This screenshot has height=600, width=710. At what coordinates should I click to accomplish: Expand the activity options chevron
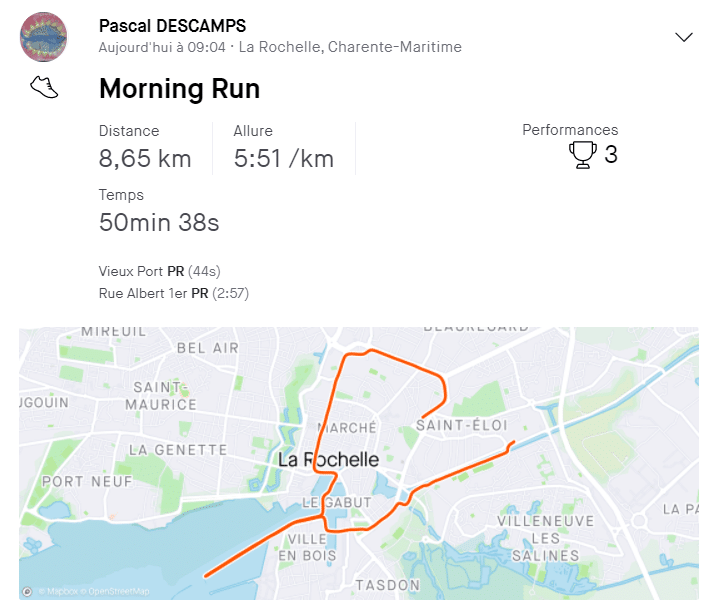tap(683, 37)
